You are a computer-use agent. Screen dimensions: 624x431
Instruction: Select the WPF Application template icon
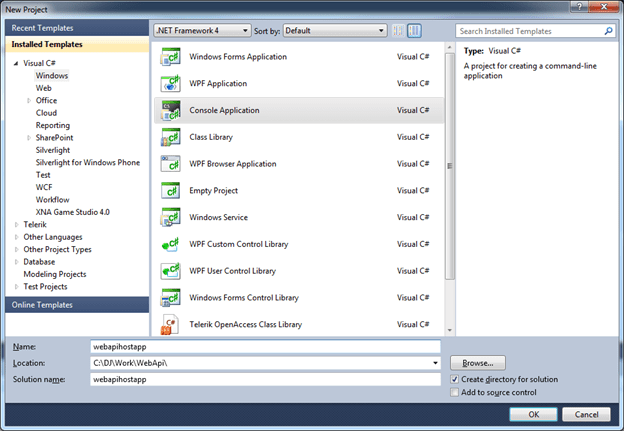pos(169,83)
